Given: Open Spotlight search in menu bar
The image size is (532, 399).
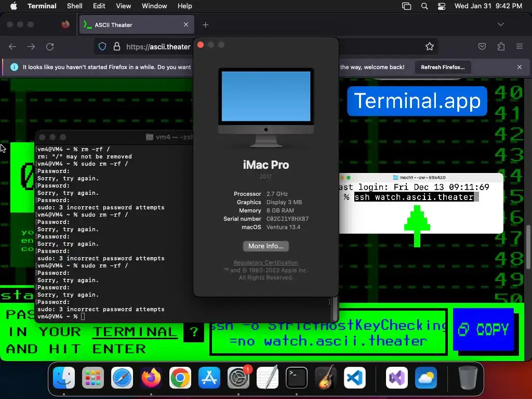Looking at the screenshot, I should point(424,6).
